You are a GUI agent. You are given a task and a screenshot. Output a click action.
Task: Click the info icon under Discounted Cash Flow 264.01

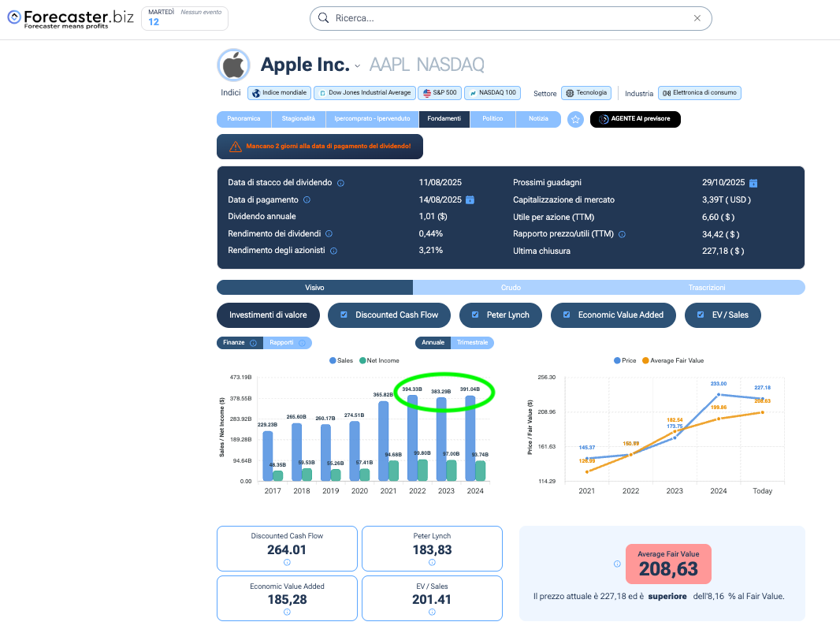point(287,562)
